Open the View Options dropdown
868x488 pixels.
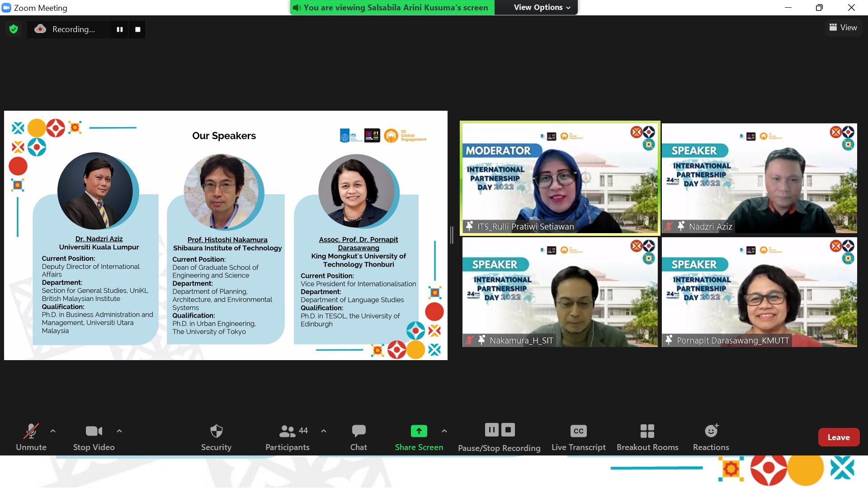click(x=542, y=7)
